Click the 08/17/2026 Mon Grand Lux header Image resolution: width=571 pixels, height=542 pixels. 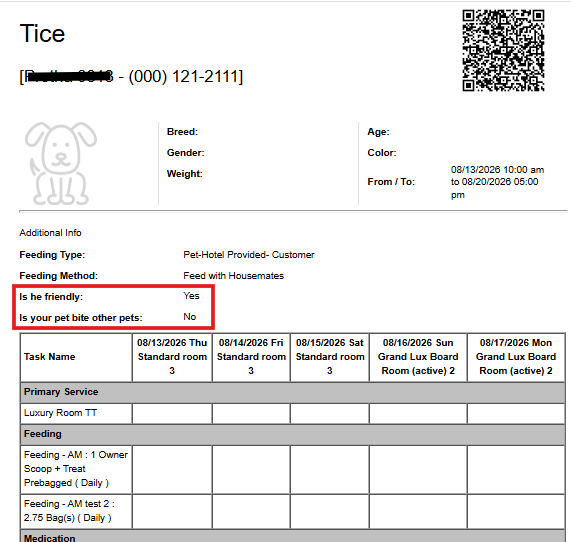(x=516, y=357)
